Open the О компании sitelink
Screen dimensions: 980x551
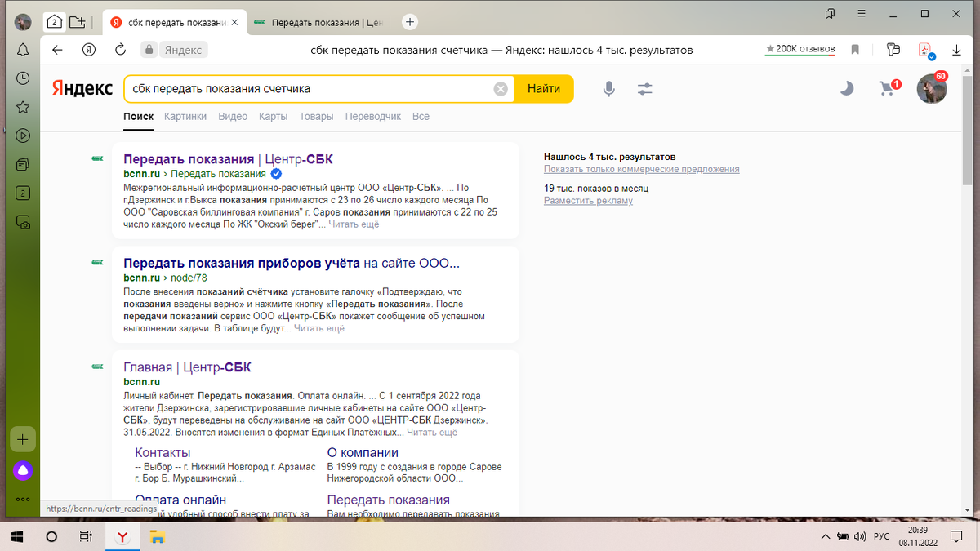point(363,453)
